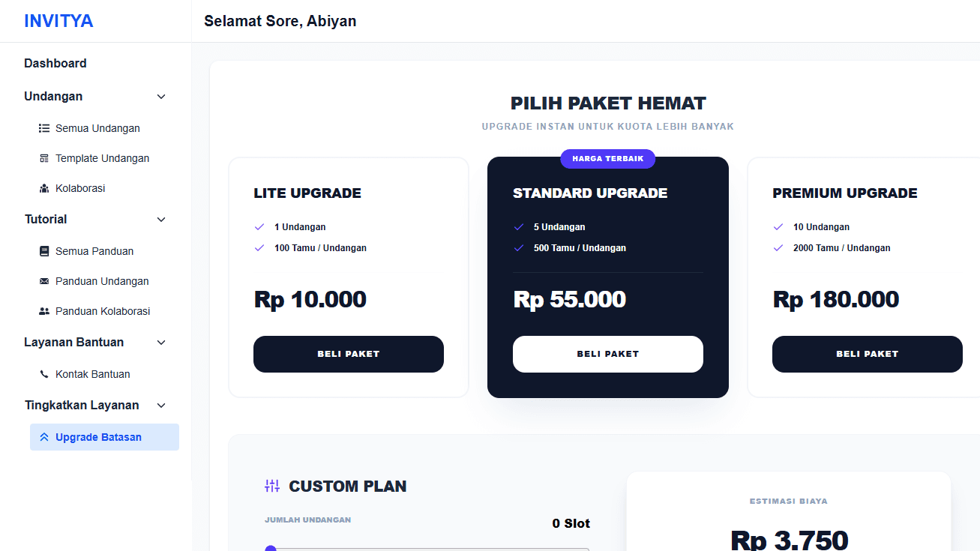Select the Semua Undangan list icon
Screen dimensions: 980x551
[x=43, y=128]
